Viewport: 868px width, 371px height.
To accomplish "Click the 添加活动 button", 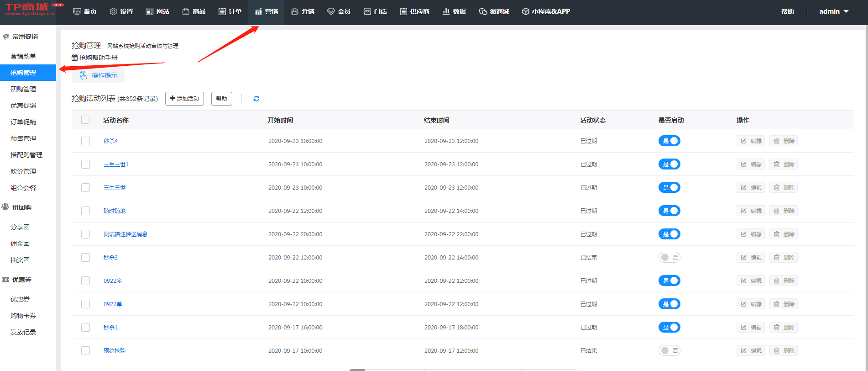I will 184,99.
